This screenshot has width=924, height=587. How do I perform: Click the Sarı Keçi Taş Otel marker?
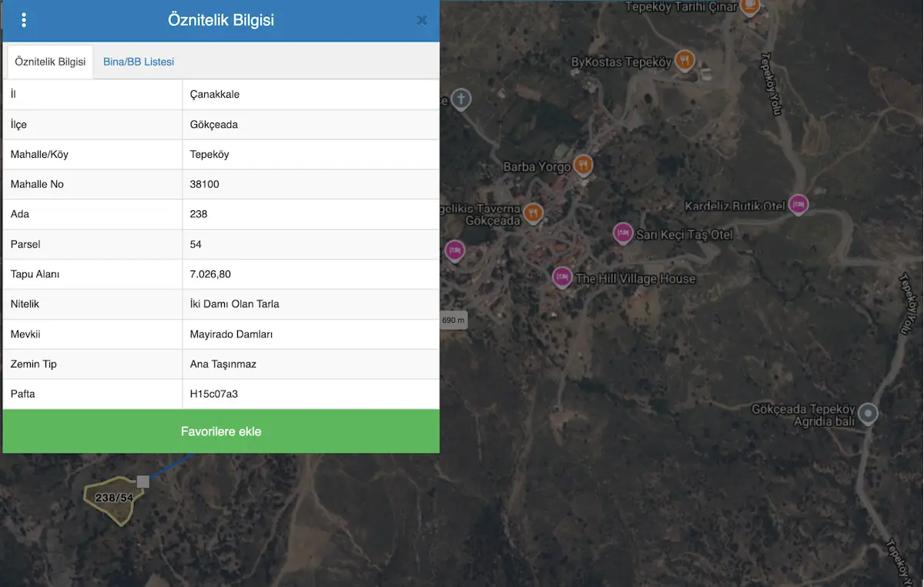click(x=623, y=233)
